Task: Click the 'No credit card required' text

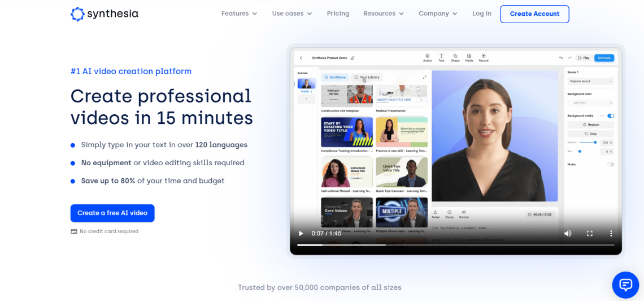Action: pos(109,231)
